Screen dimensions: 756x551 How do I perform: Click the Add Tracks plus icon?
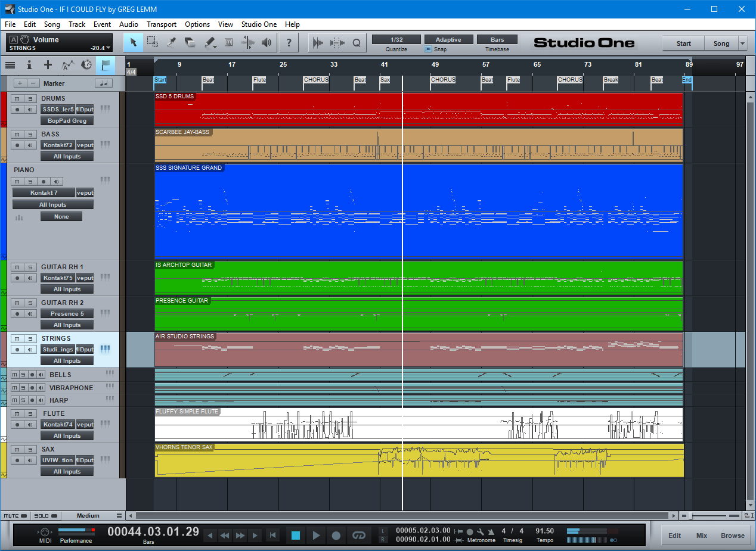click(48, 65)
